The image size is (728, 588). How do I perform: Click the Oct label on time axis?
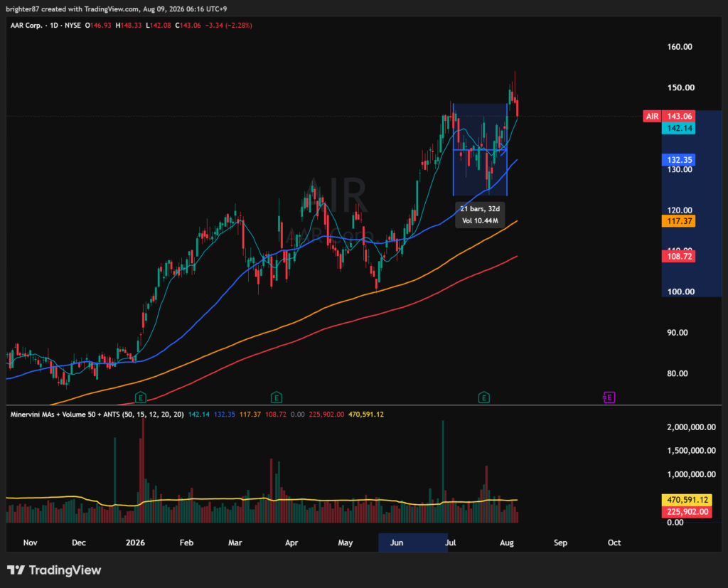pos(614,542)
